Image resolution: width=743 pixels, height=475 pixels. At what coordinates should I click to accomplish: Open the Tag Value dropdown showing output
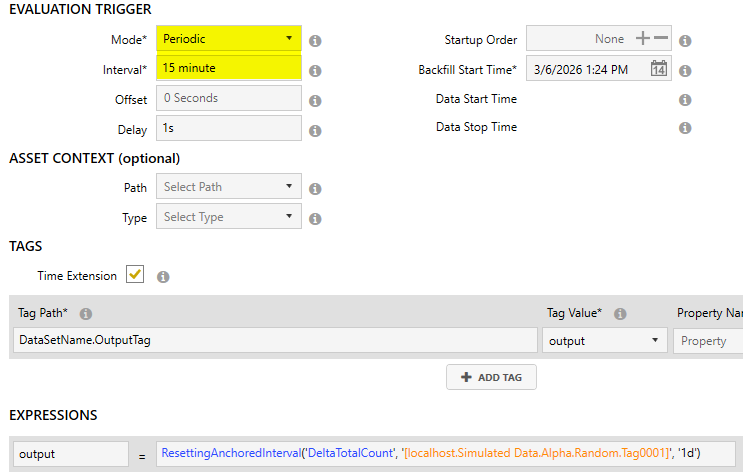(x=604, y=340)
